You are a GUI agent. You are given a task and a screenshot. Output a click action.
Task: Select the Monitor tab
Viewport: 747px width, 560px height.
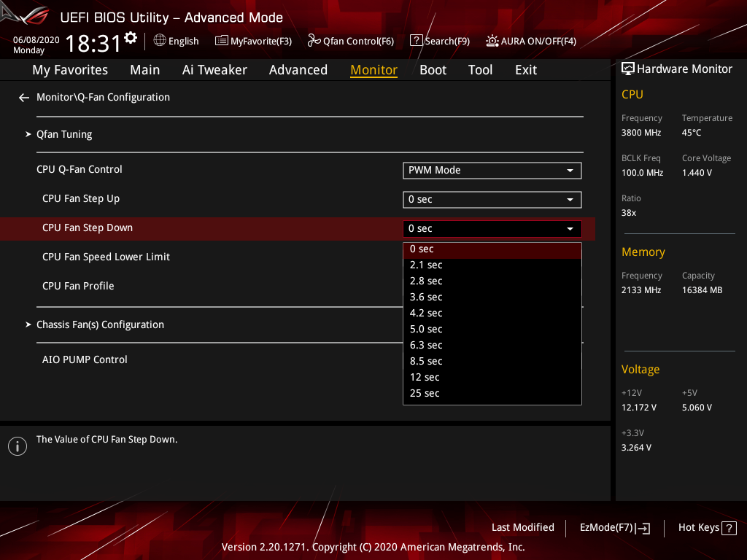[x=373, y=70]
